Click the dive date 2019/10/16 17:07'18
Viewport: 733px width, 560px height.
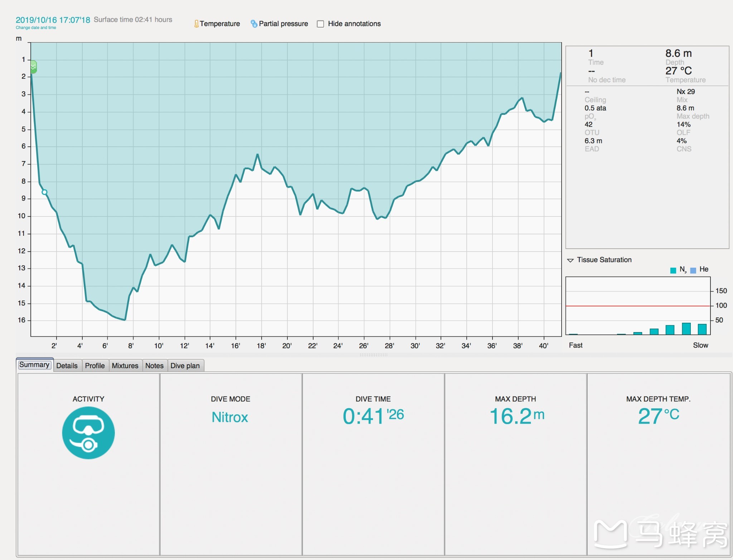pyautogui.click(x=53, y=20)
